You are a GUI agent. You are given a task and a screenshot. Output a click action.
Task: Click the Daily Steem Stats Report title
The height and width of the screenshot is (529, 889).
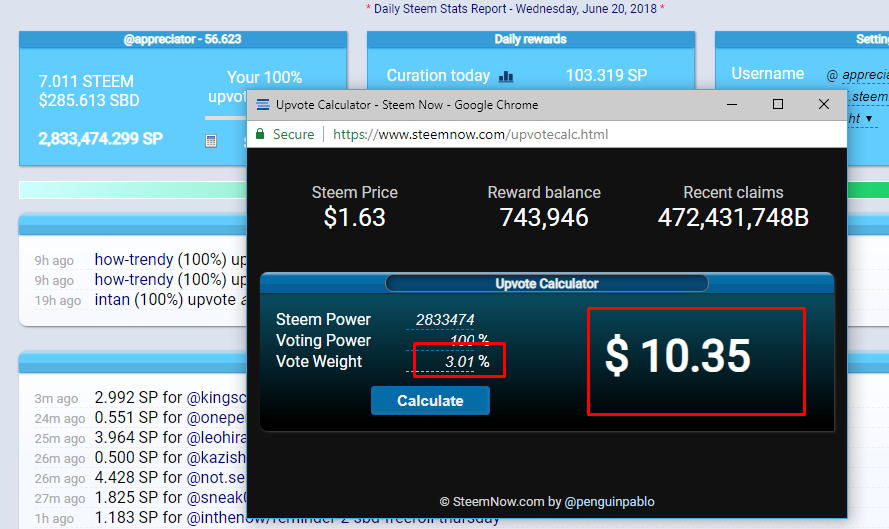(x=515, y=9)
